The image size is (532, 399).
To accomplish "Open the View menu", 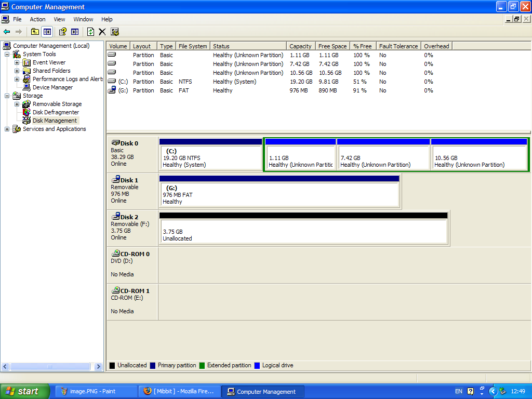I will 59,19.
